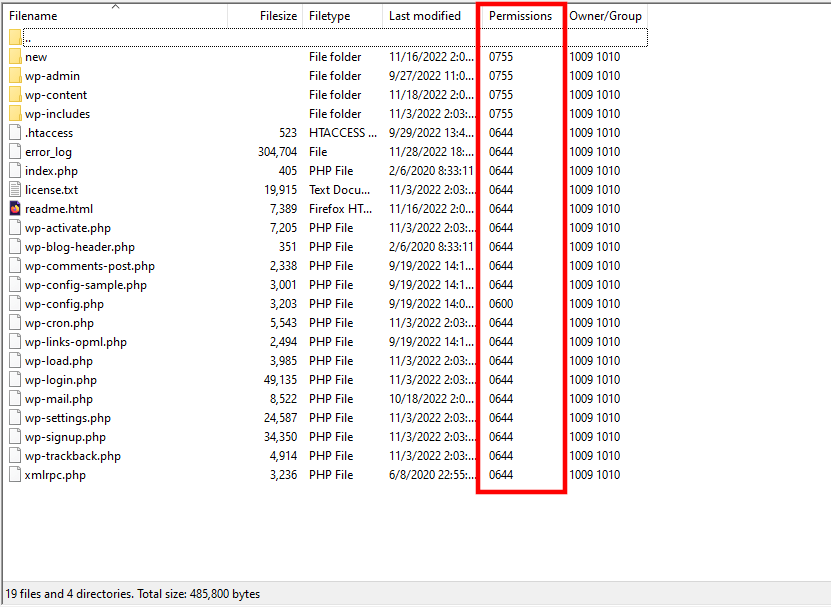The width and height of the screenshot is (831, 607).
Task: Click the text document icon beside license.txt
Action: (x=14, y=189)
